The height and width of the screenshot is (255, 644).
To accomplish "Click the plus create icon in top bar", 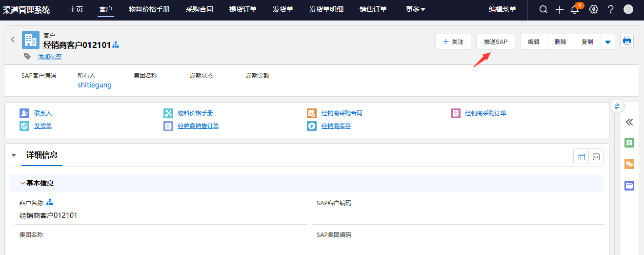I will click(560, 10).
